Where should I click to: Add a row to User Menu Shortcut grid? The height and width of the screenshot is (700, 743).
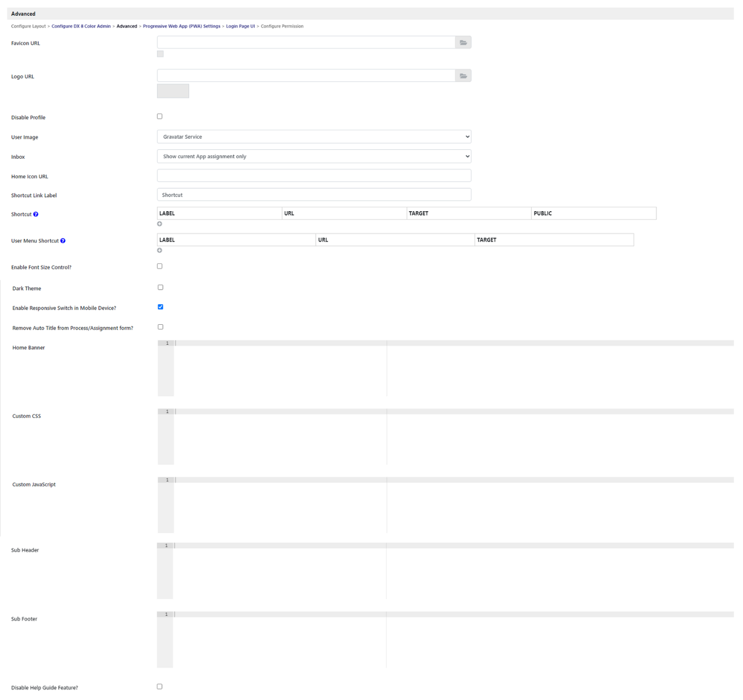coord(160,250)
